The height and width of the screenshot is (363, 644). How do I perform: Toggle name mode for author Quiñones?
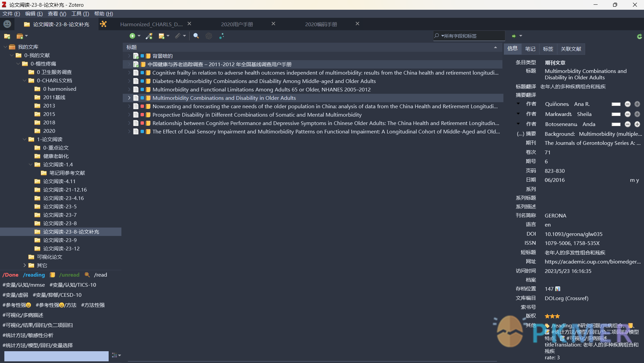coord(616,104)
